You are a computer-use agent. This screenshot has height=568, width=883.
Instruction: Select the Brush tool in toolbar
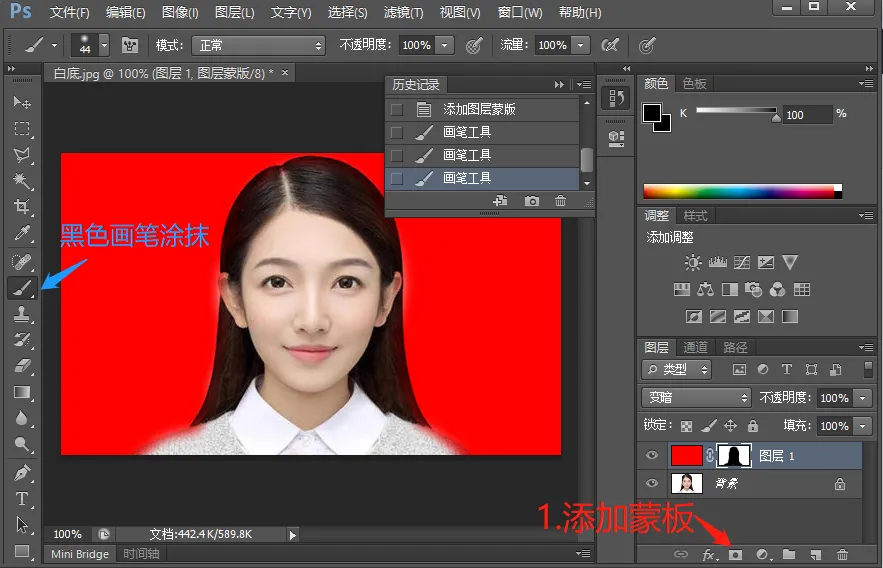click(x=21, y=288)
